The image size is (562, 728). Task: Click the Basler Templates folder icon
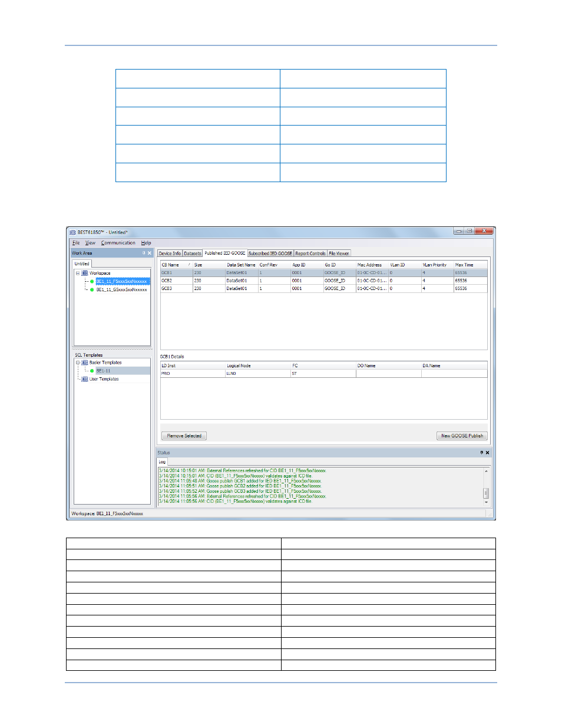[x=85, y=363]
